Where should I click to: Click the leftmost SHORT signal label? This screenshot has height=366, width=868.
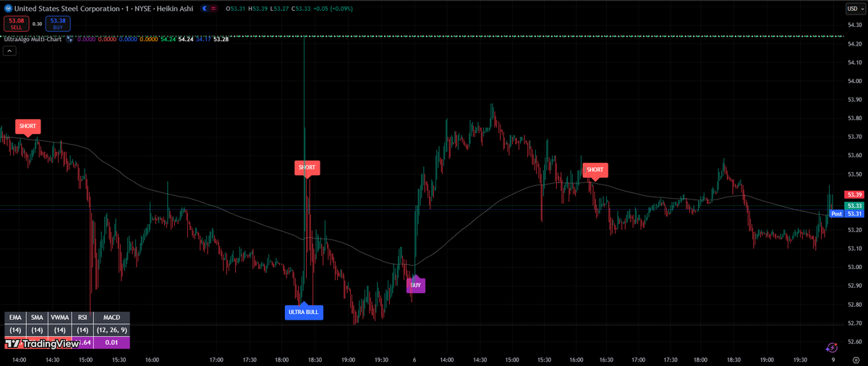point(27,127)
